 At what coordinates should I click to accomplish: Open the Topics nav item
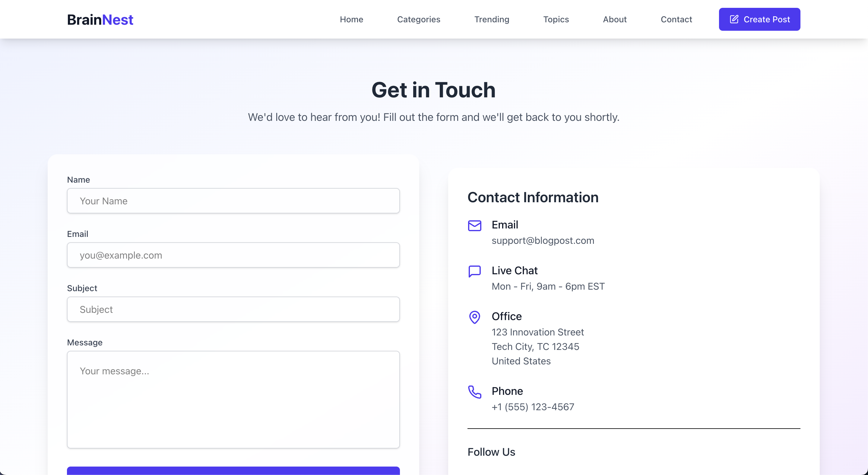point(556,19)
